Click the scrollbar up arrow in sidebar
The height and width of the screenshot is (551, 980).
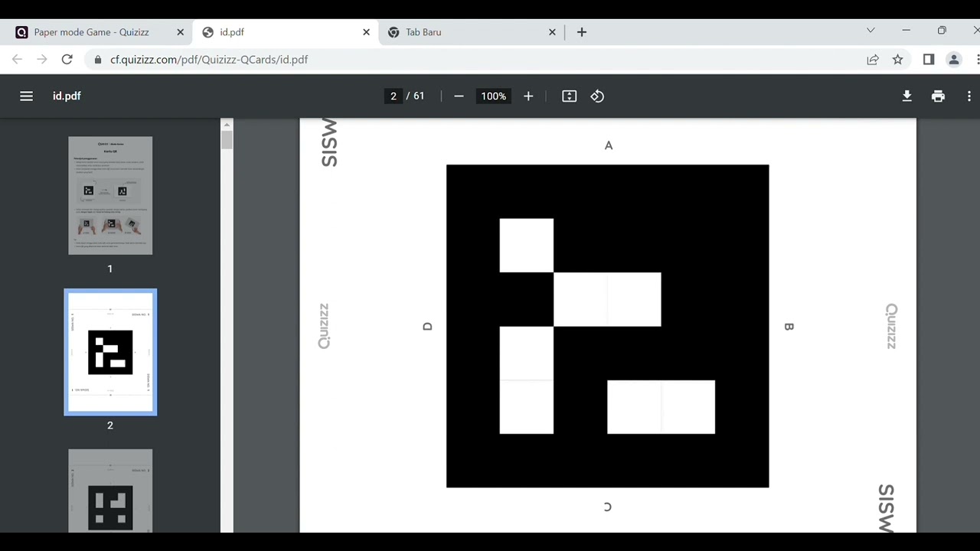tap(227, 124)
